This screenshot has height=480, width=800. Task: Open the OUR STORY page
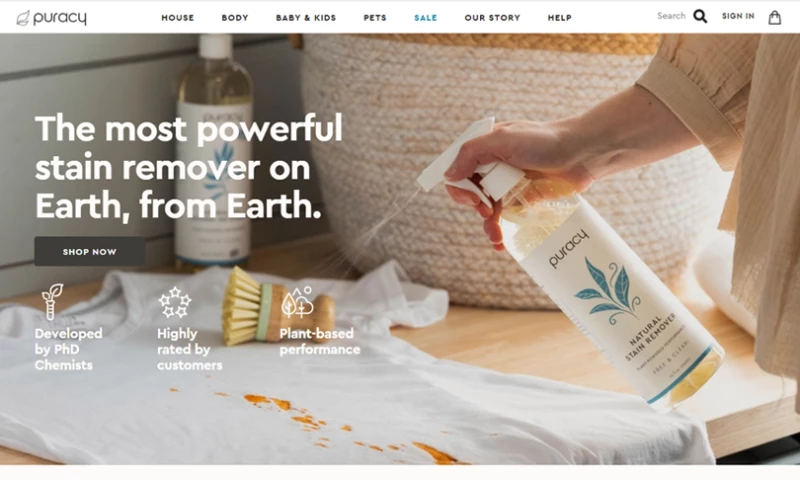point(492,18)
